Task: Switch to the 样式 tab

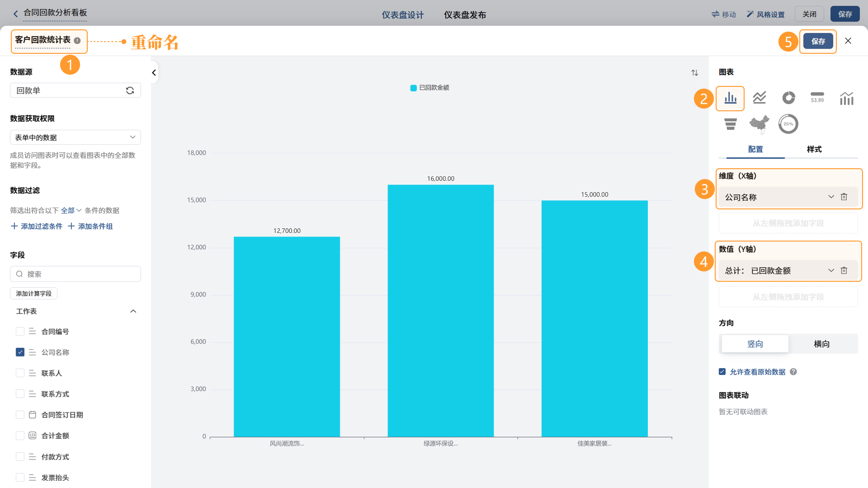Action: [814, 149]
